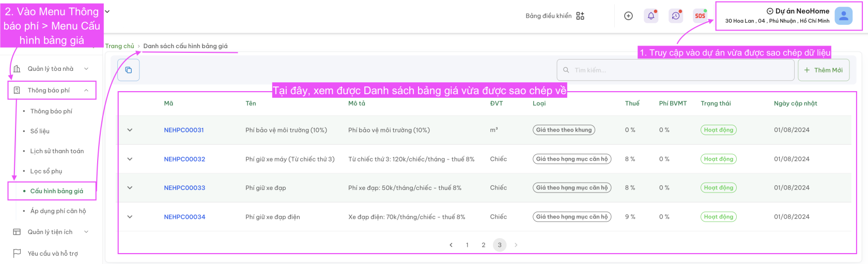868x264 pixels.
Task: Click the Quản lý tòa nhà building icon
Action: click(x=17, y=68)
